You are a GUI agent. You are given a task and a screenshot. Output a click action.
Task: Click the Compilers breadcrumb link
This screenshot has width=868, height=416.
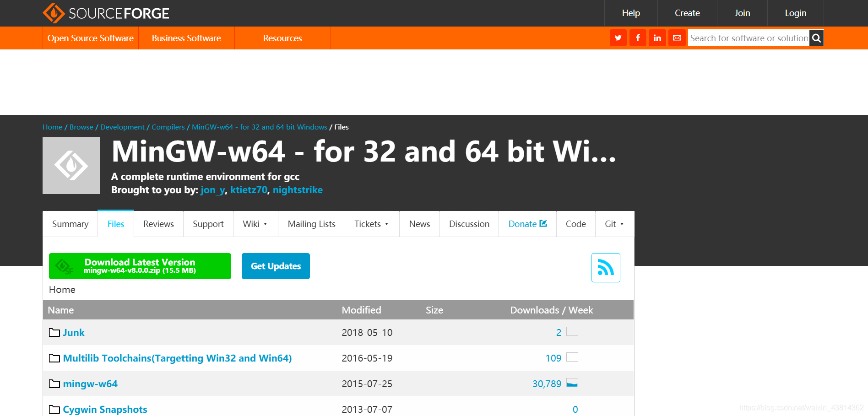[x=168, y=127]
